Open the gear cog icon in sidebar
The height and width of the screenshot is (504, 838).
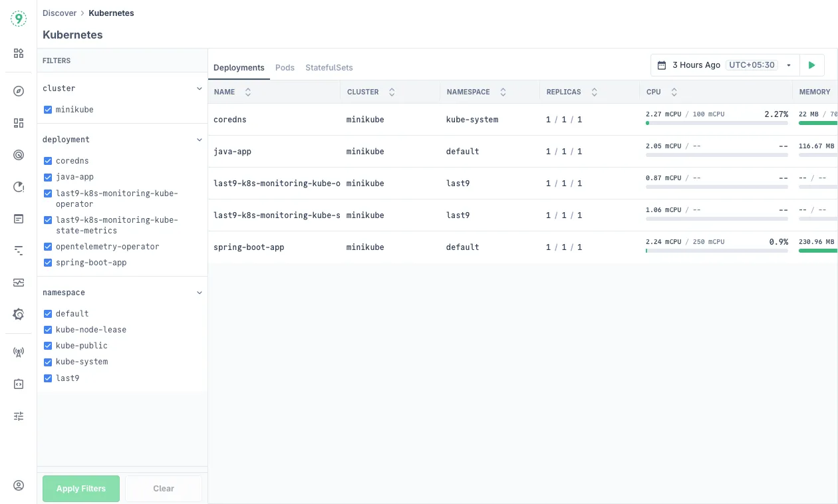19,315
